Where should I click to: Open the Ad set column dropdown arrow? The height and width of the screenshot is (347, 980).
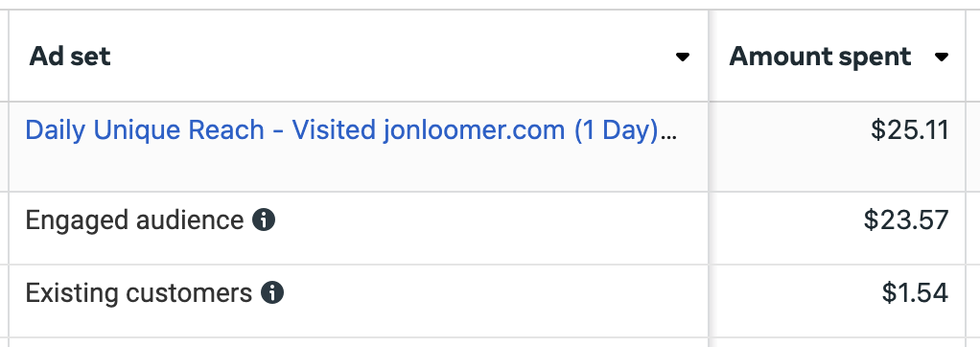pos(683,58)
